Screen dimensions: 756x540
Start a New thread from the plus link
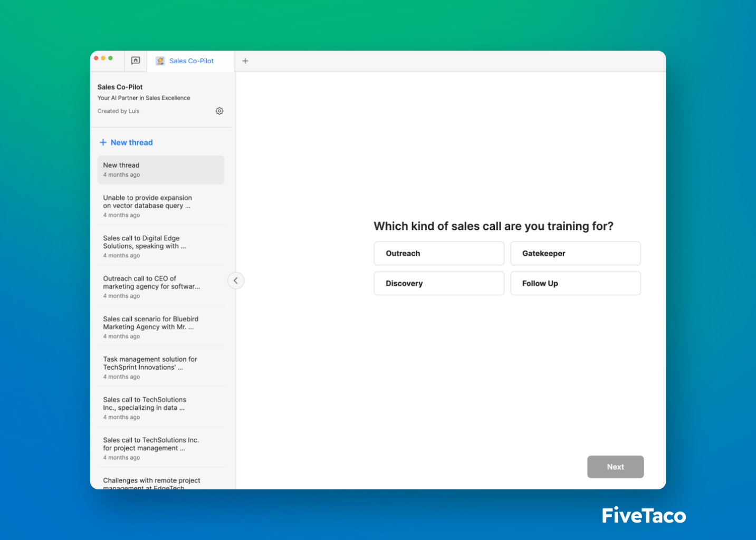pos(126,142)
